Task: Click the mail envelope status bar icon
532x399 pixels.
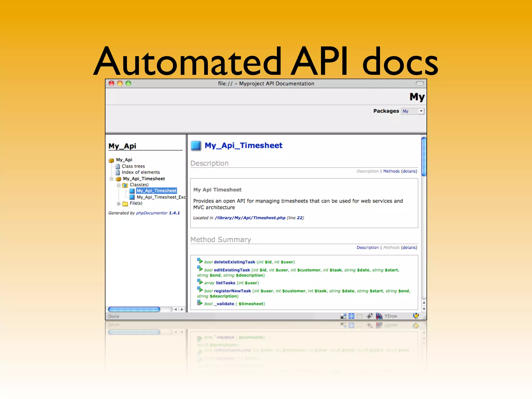Action: (360, 316)
